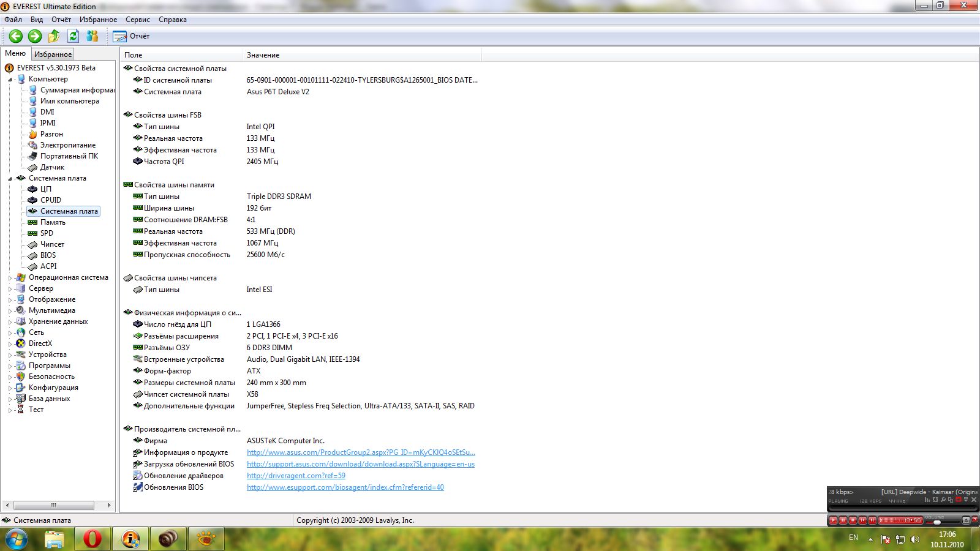Open the driveragent driver update link
The height and width of the screenshot is (551, 980).
click(296, 476)
